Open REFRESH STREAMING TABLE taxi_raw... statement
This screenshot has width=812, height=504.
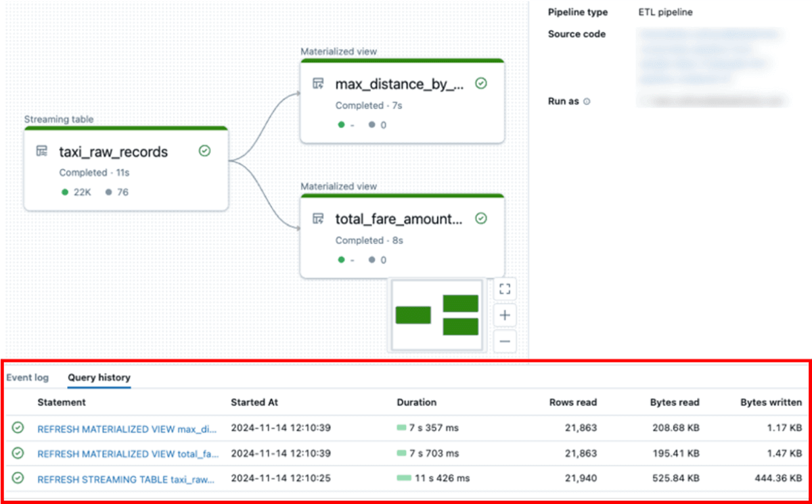pos(127,478)
